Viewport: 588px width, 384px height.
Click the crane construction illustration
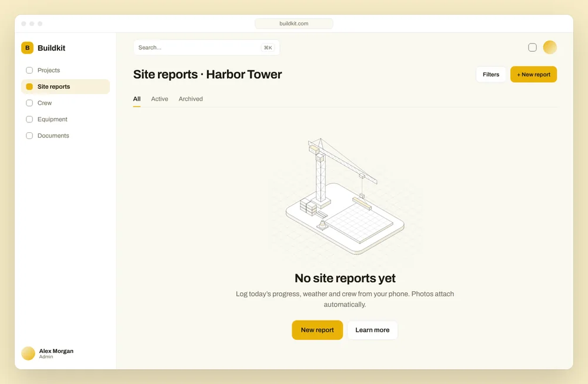coord(345,197)
